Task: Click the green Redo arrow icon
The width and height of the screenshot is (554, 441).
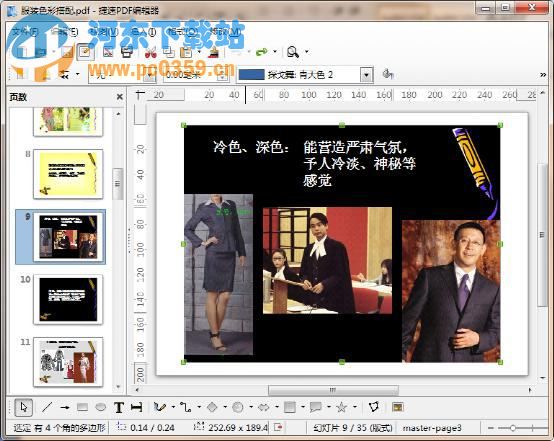Action: [x=262, y=52]
